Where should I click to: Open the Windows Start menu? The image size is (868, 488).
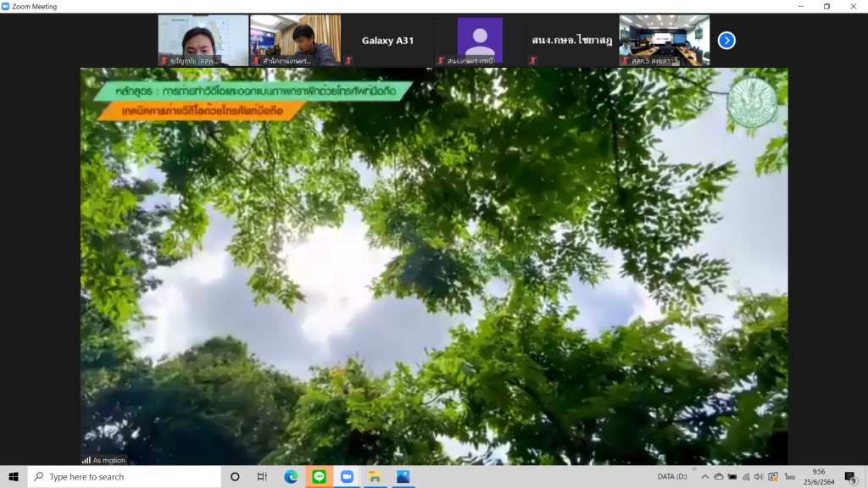pyautogui.click(x=14, y=477)
